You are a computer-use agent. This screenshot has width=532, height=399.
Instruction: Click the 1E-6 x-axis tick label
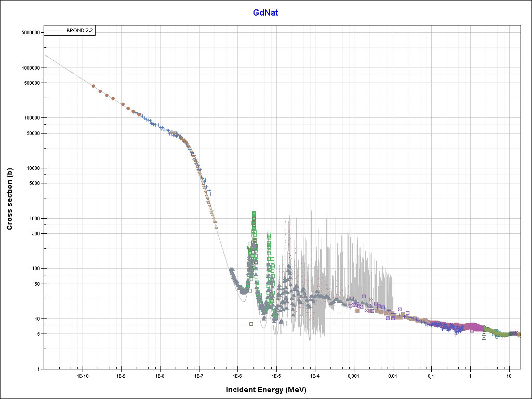tap(237, 375)
